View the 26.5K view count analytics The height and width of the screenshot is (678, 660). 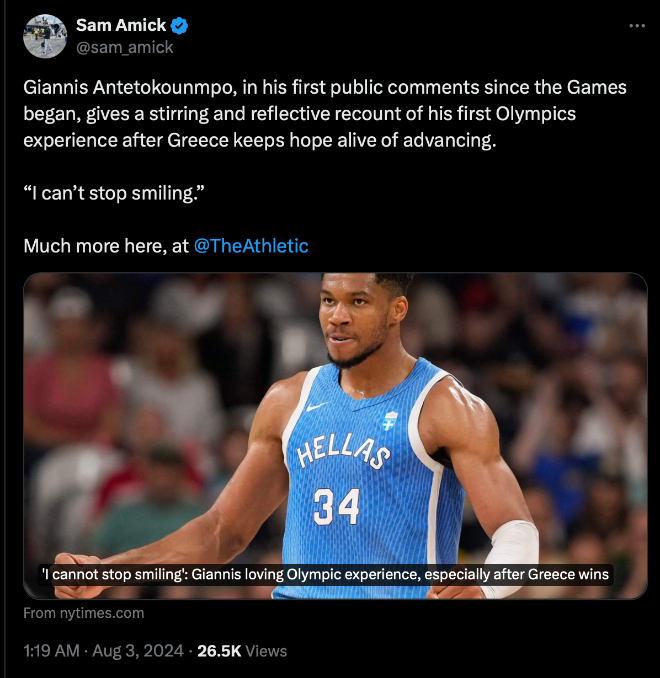tap(219, 651)
